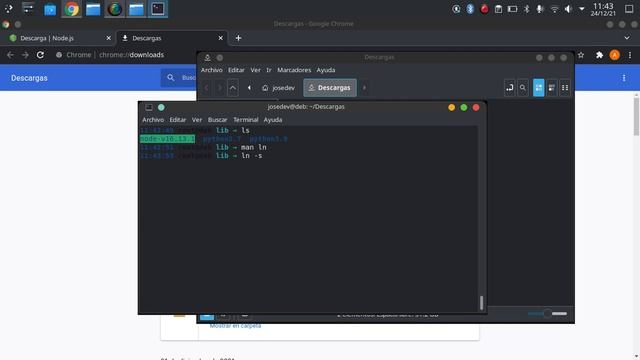This screenshot has width=640, height=360.
Task: Open the globe browser taskbar icon
Action: (x=115, y=9)
